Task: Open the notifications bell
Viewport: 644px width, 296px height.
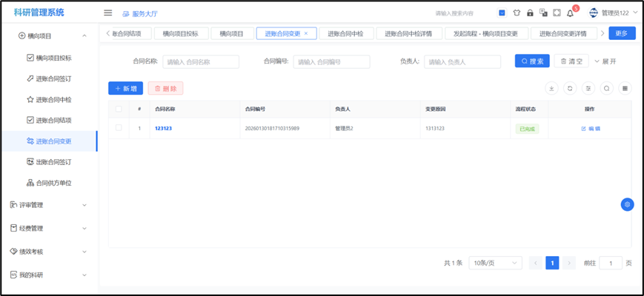Action: [570, 13]
